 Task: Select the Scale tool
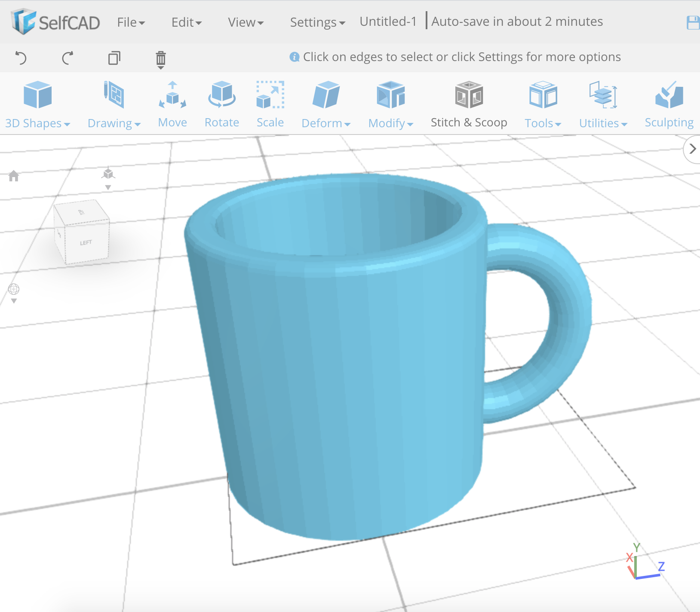[270, 104]
